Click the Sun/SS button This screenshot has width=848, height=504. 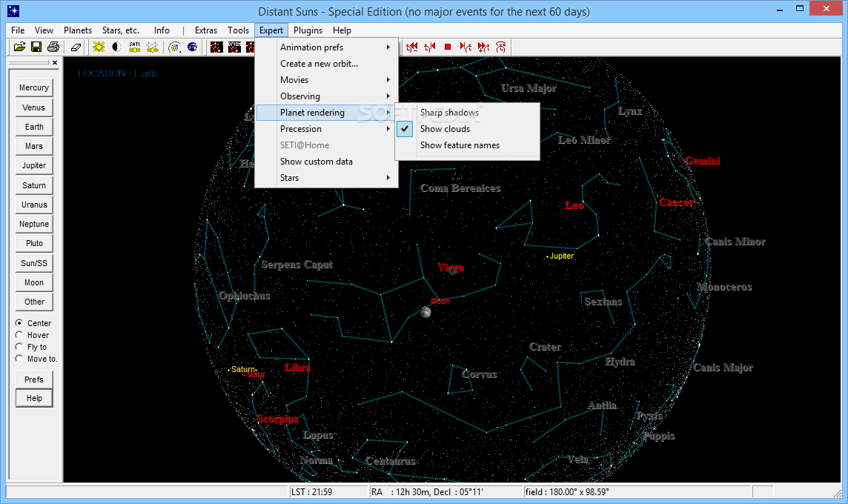pos(34,263)
